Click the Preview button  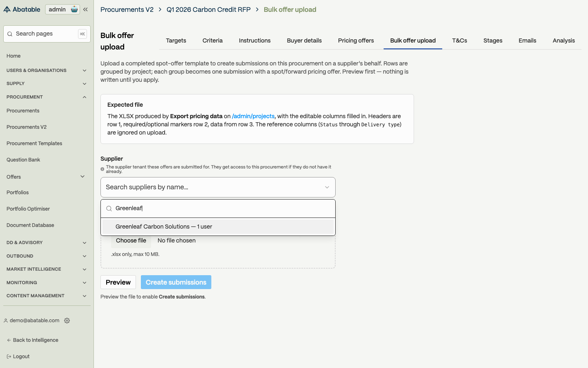point(118,282)
